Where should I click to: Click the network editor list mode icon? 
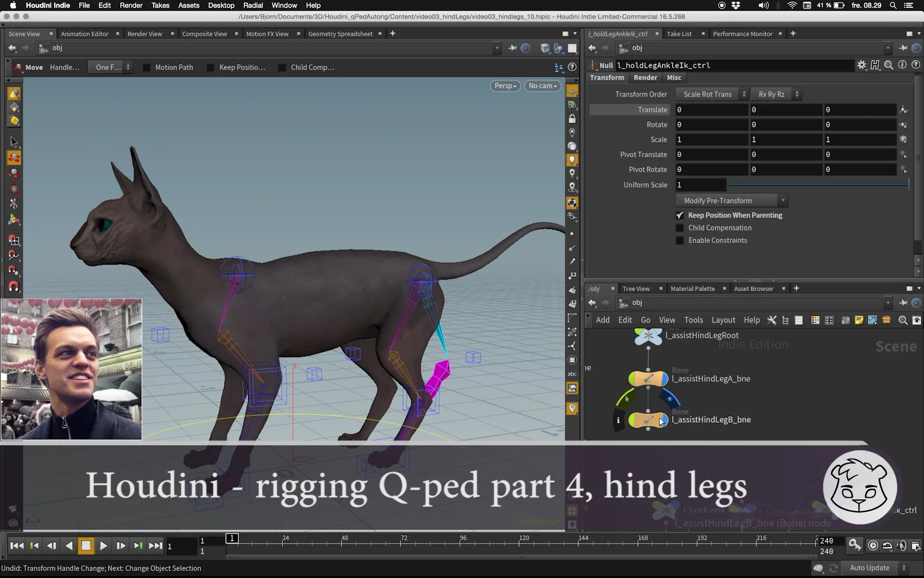pos(799,320)
